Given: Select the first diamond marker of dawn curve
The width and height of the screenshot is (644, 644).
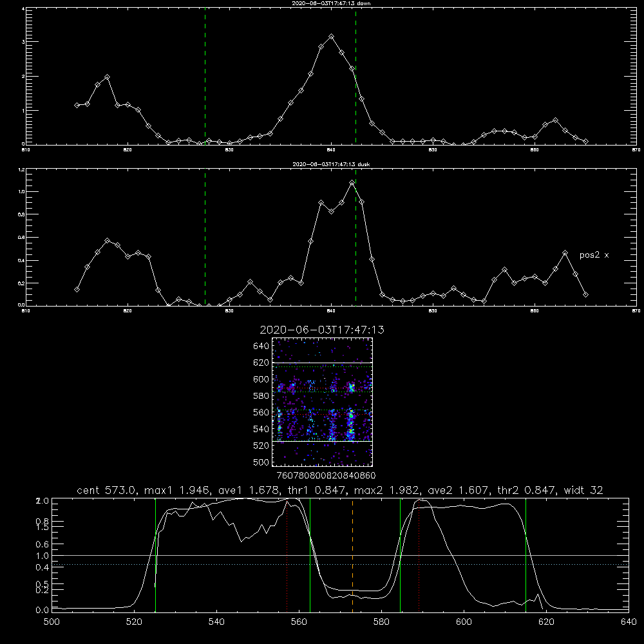Looking at the screenshot, I should tap(77, 105).
